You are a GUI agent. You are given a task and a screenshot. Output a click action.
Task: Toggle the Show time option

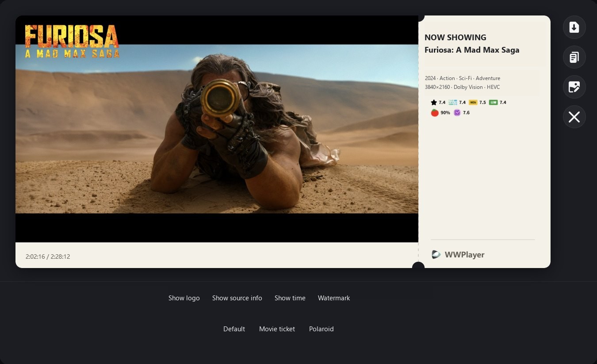[290, 298]
